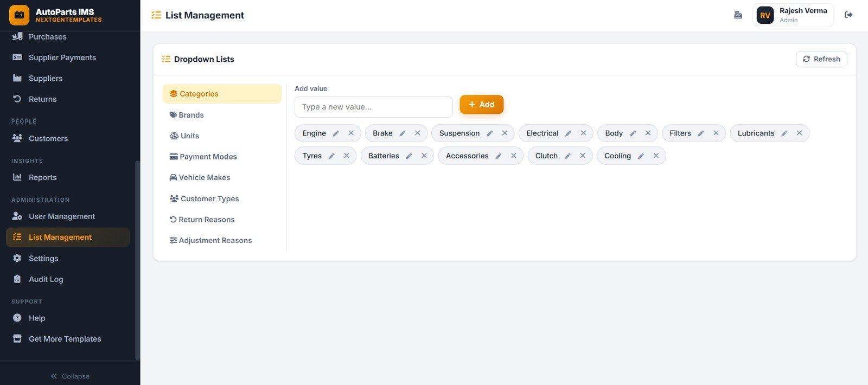Click the Refresh button
This screenshot has width=868, height=385.
[x=821, y=59]
